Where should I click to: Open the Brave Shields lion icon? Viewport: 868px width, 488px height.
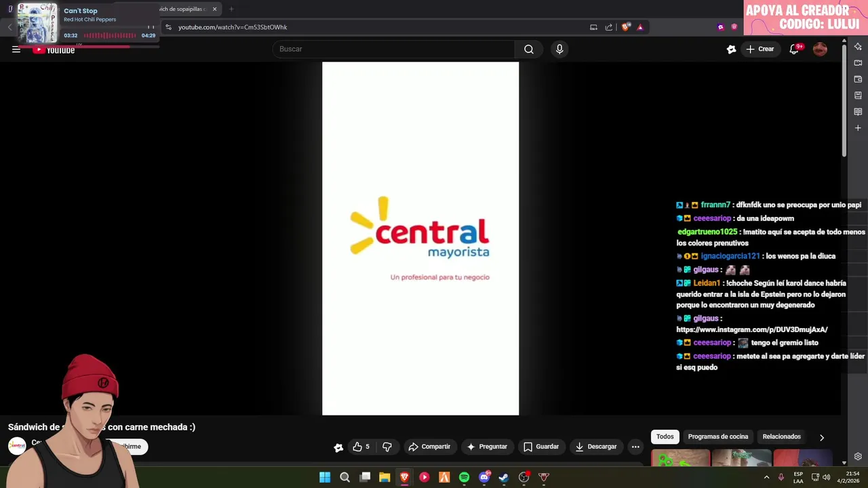(626, 27)
